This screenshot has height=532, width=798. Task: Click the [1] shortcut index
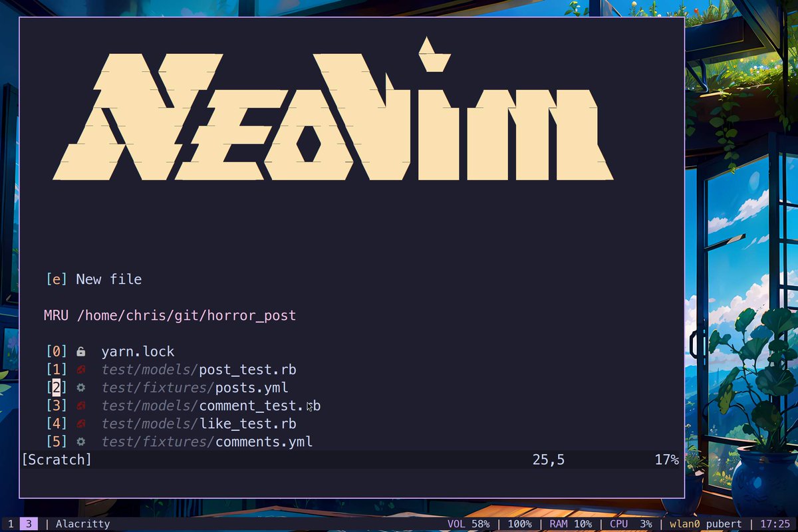(57, 370)
